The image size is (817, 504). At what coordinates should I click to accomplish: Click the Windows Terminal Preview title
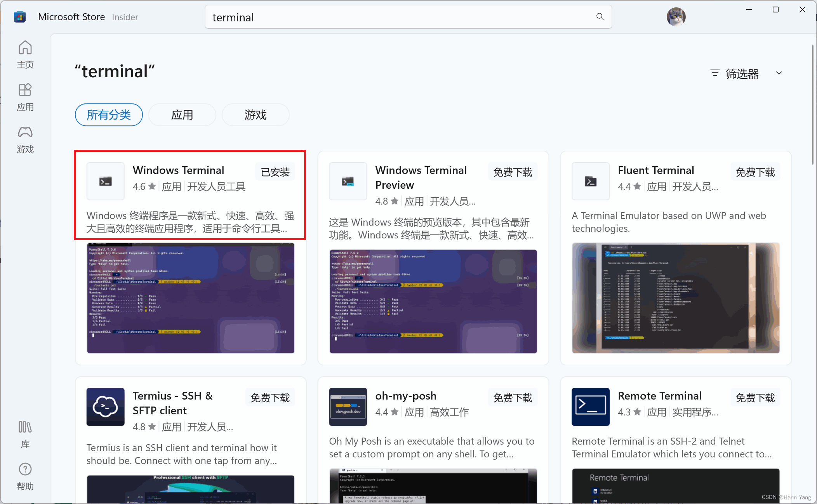coord(421,177)
